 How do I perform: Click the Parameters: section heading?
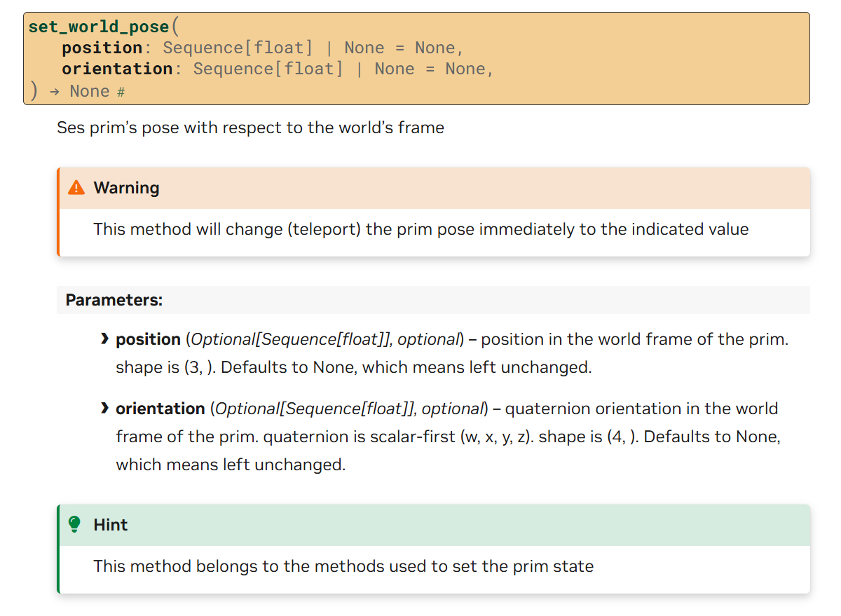pyautogui.click(x=114, y=300)
